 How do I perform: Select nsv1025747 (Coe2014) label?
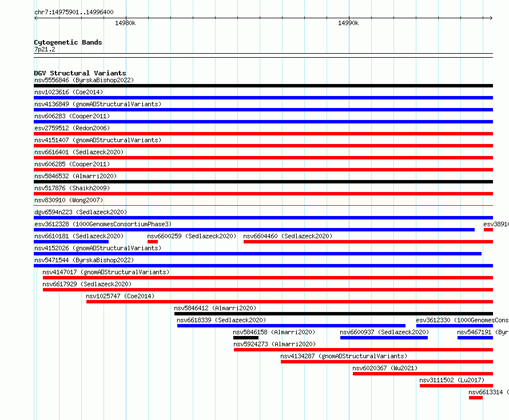pos(121,296)
